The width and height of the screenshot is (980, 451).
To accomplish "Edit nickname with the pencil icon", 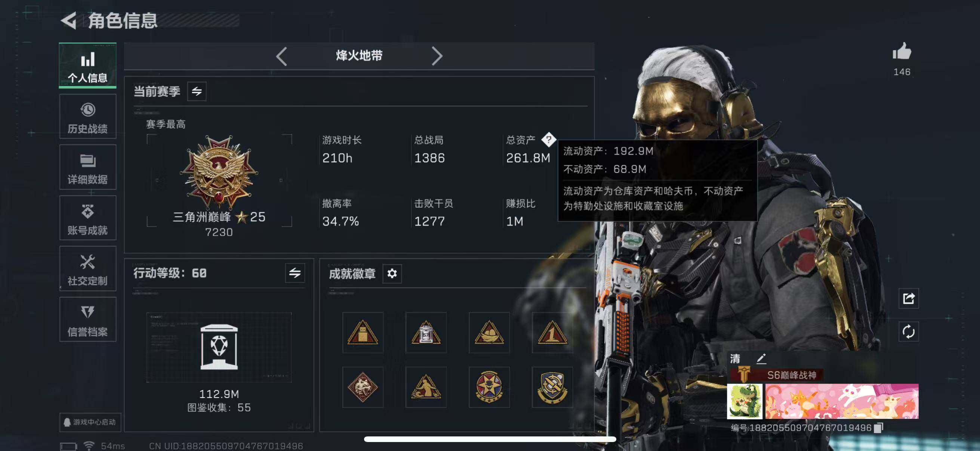I will point(761,359).
